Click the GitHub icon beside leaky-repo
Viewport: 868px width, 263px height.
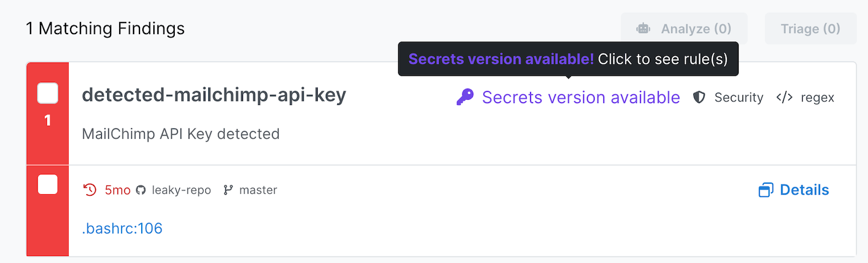coord(141,190)
